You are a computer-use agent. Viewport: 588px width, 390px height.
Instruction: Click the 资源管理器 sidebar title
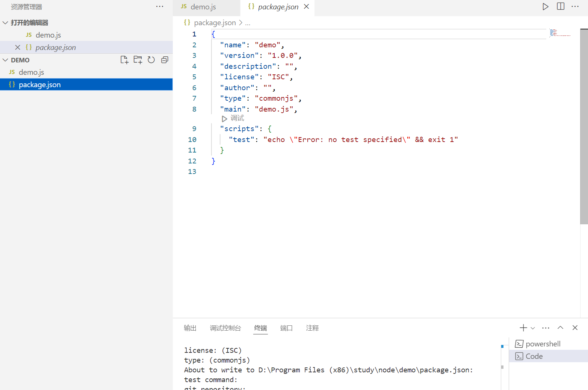click(26, 7)
